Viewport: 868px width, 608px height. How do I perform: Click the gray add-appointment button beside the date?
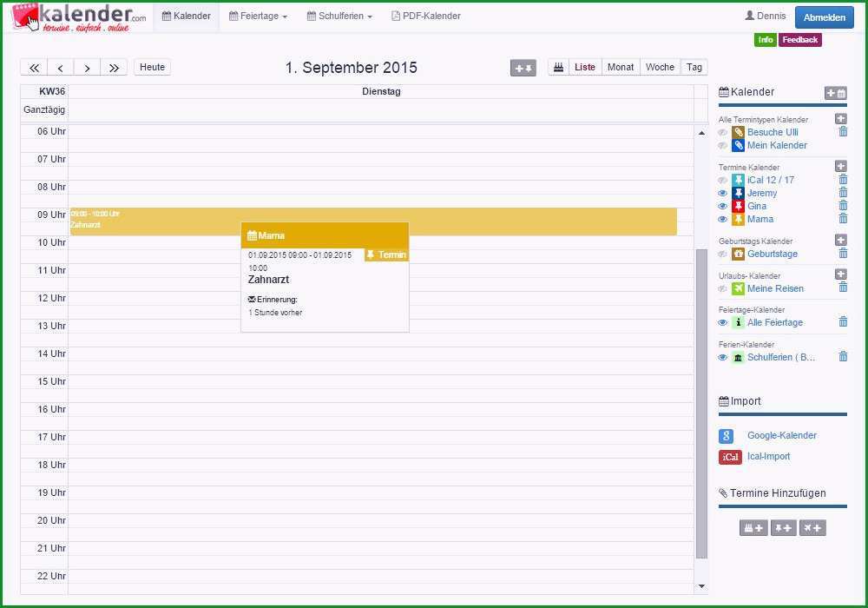coord(523,68)
